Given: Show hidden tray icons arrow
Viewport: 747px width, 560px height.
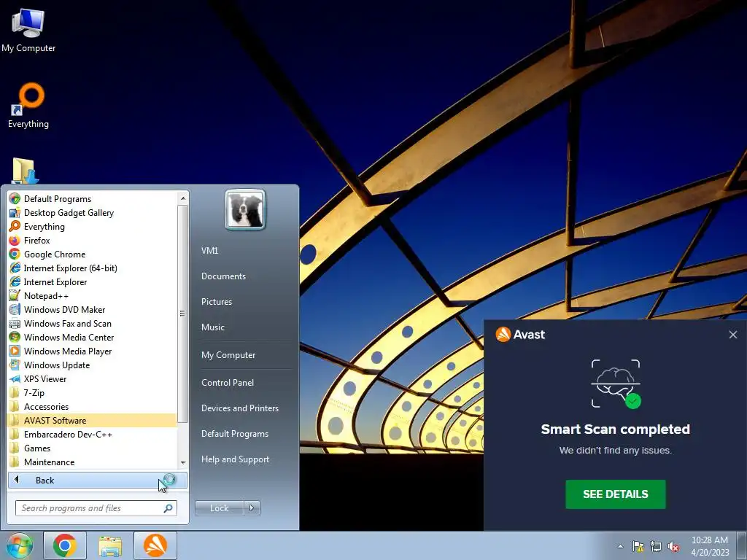Looking at the screenshot, I should pyautogui.click(x=620, y=546).
